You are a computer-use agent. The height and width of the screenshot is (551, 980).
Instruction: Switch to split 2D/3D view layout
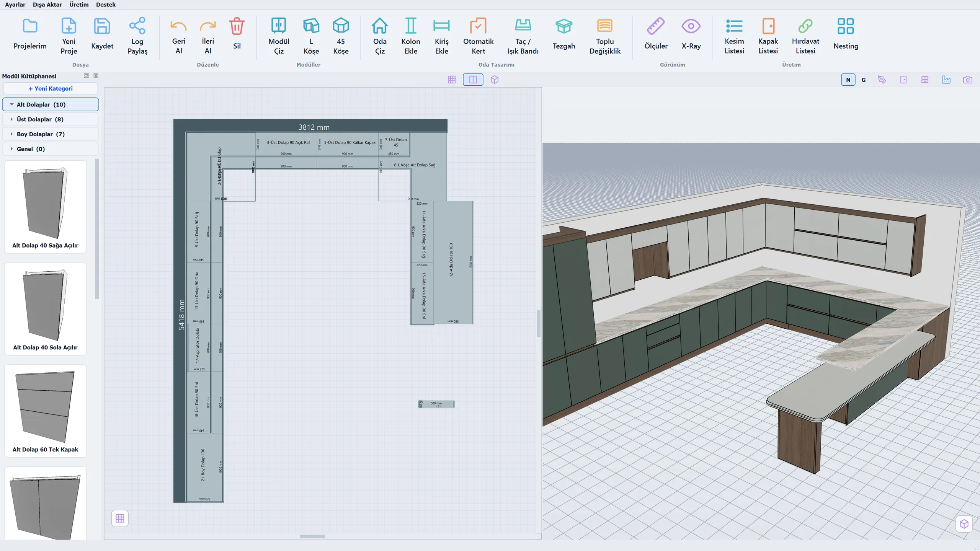(x=473, y=80)
